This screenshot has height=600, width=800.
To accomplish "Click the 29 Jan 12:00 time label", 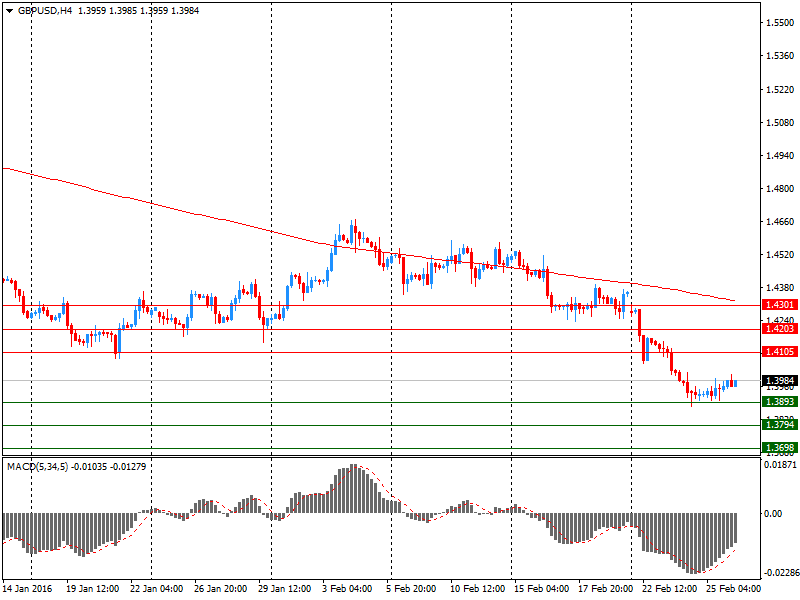I will click(284, 589).
